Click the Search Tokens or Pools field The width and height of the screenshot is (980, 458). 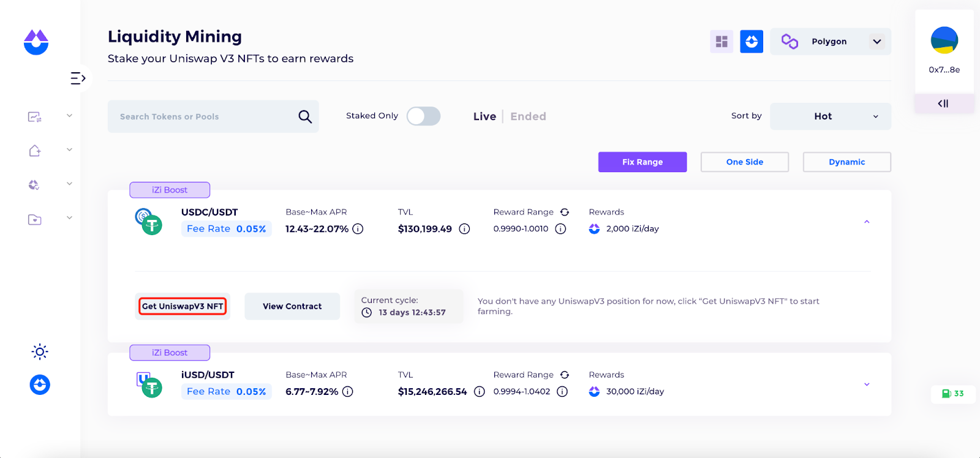pyautogui.click(x=213, y=116)
